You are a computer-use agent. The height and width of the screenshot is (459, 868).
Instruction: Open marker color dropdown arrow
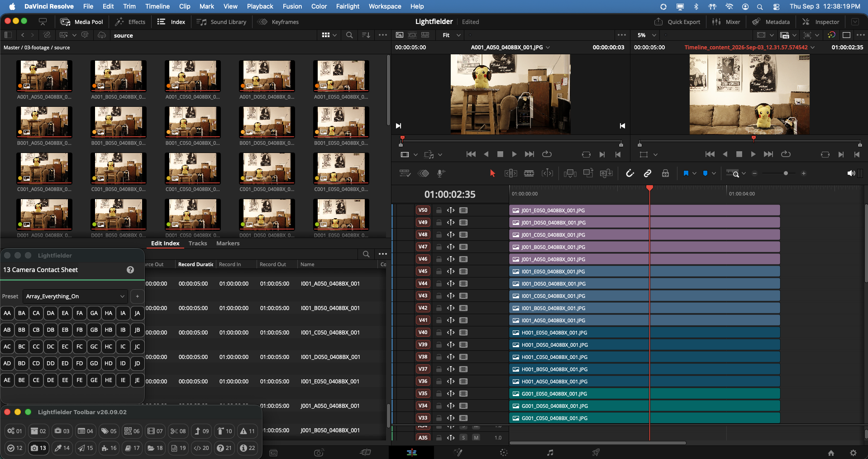pos(714,173)
